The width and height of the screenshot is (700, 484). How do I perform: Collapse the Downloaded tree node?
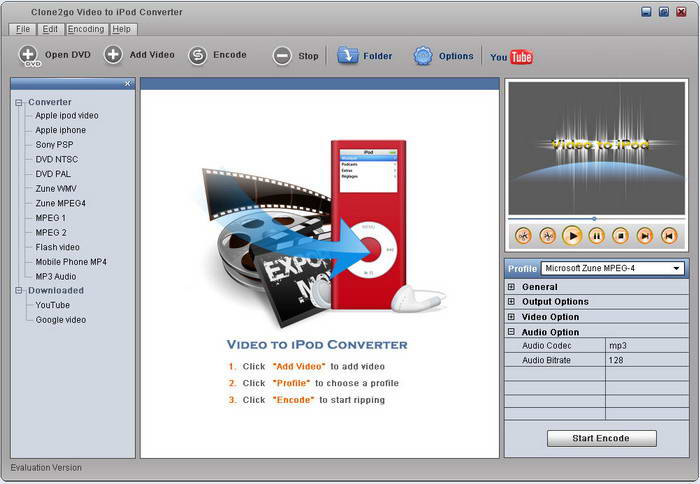[x=19, y=291]
